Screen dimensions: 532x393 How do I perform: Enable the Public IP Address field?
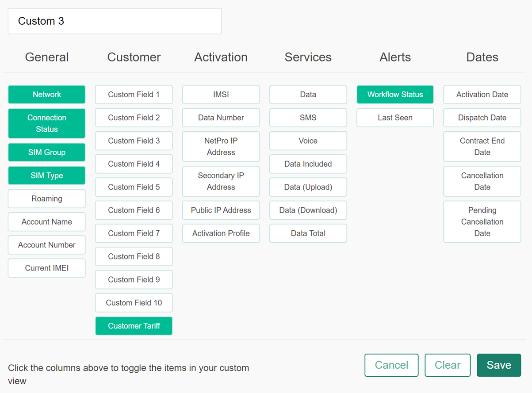[221, 210]
